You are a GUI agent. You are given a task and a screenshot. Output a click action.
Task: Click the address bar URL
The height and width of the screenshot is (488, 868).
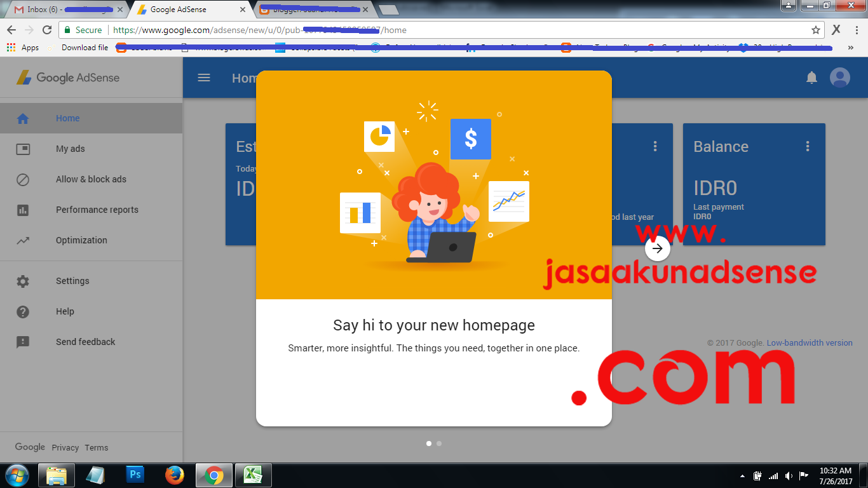pos(260,30)
